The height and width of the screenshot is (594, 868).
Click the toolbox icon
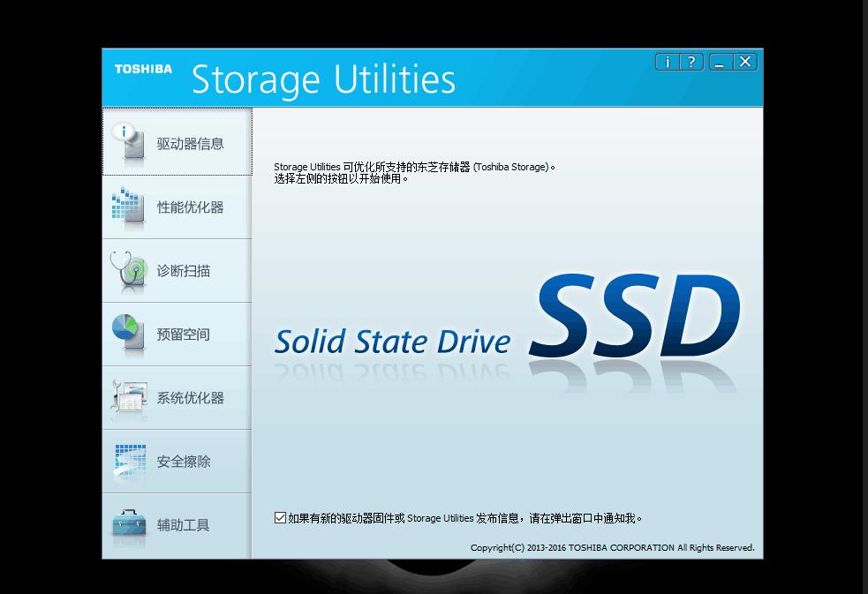coord(130,523)
